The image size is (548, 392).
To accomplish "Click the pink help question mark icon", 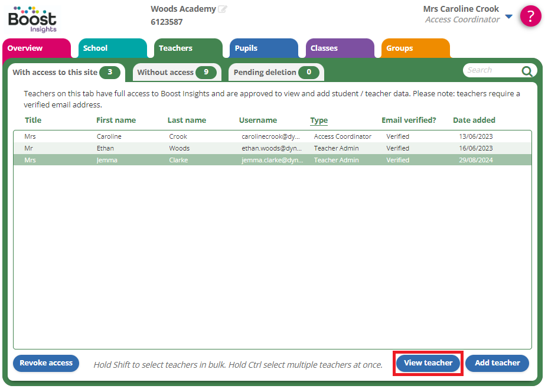I will point(530,16).
